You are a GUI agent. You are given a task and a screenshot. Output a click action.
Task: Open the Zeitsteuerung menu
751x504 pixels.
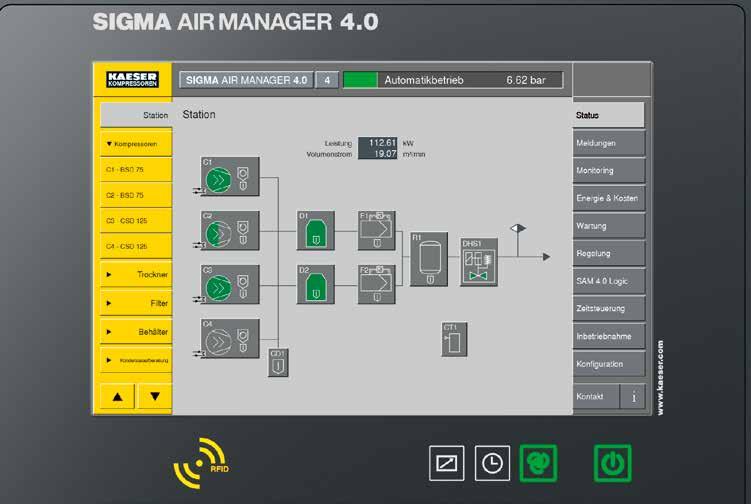[x=609, y=309]
